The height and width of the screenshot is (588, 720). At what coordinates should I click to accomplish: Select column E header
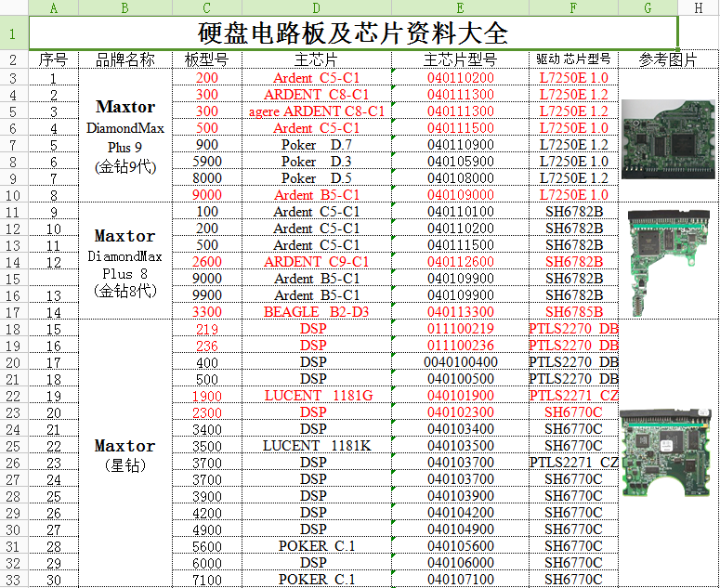[460, 7]
